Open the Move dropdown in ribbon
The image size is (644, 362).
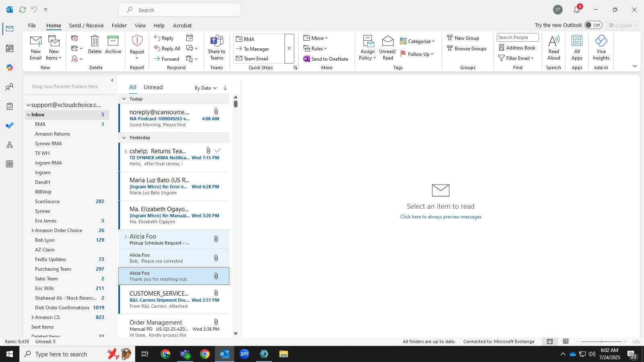point(316,38)
